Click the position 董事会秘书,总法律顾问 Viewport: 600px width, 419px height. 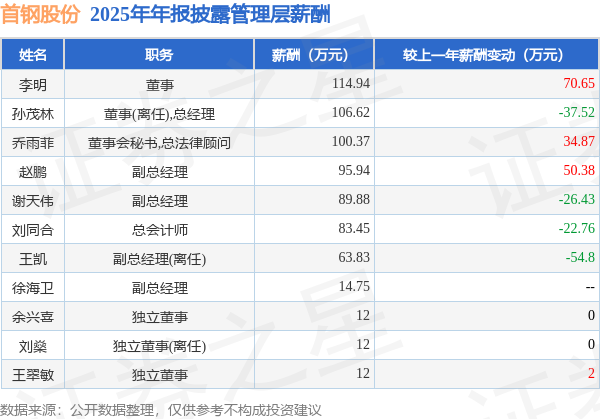pyautogui.click(x=160, y=143)
